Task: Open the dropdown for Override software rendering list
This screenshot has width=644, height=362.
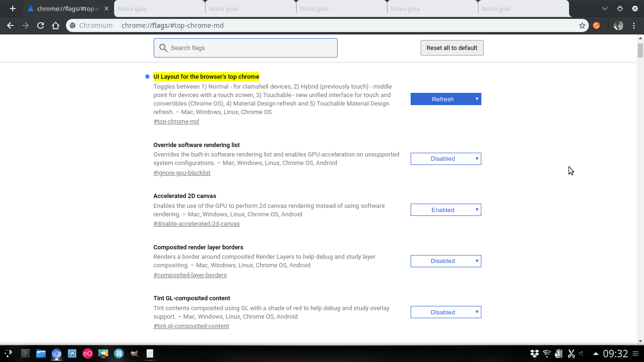Action: coord(445,159)
